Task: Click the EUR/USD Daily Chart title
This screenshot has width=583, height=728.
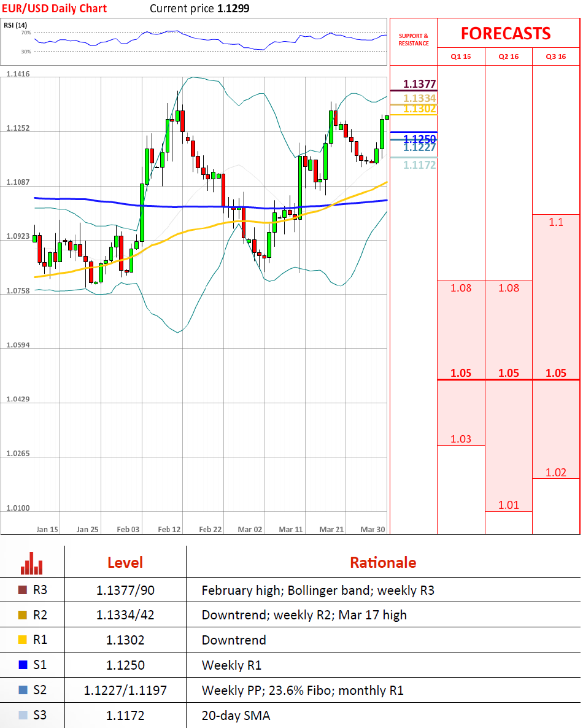Action: [54, 9]
